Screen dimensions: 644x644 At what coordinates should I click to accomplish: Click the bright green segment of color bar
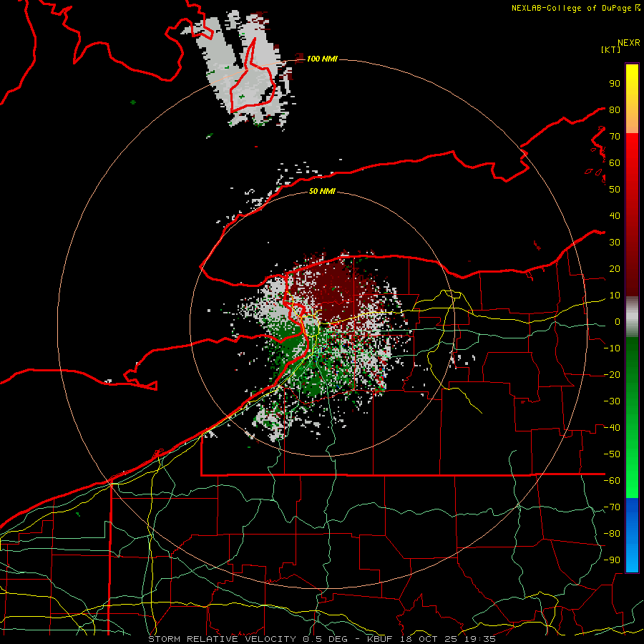(632, 472)
